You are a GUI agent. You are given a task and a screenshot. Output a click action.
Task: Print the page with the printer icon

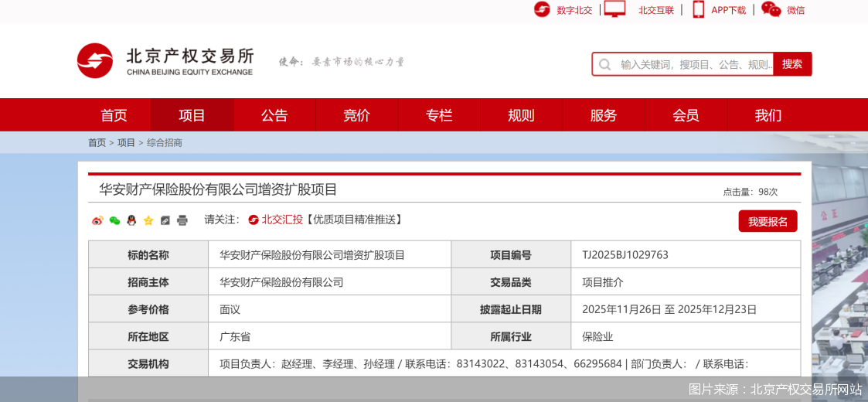pyautogui.click(x=182, y=220)
